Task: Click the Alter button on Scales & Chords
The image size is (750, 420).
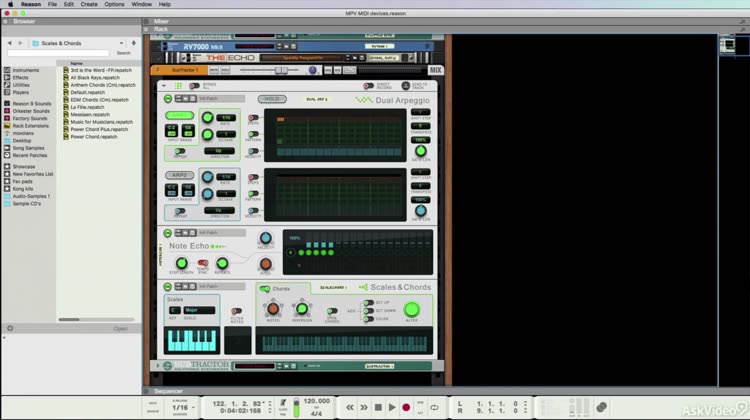Action: (x=411, y=310)
